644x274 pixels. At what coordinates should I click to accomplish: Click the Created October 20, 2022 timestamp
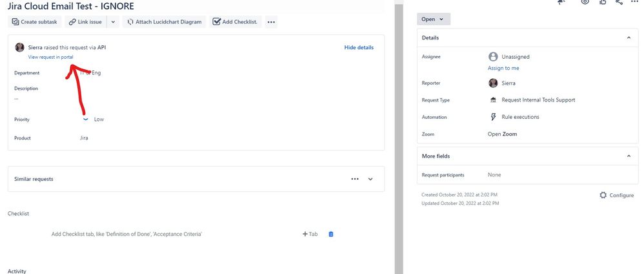459,195
